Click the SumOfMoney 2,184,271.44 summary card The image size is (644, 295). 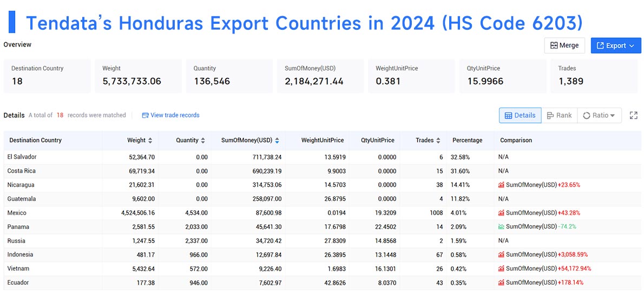point(320,76)
